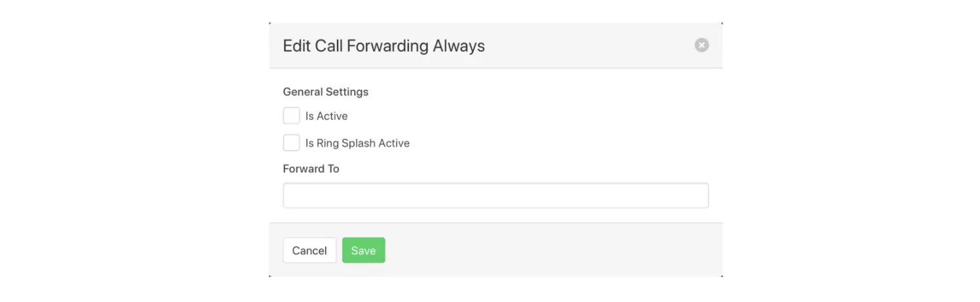Click the "Is Active" label text
The image size is (980, 302).
pyautogui.click(x=326, y=116)
